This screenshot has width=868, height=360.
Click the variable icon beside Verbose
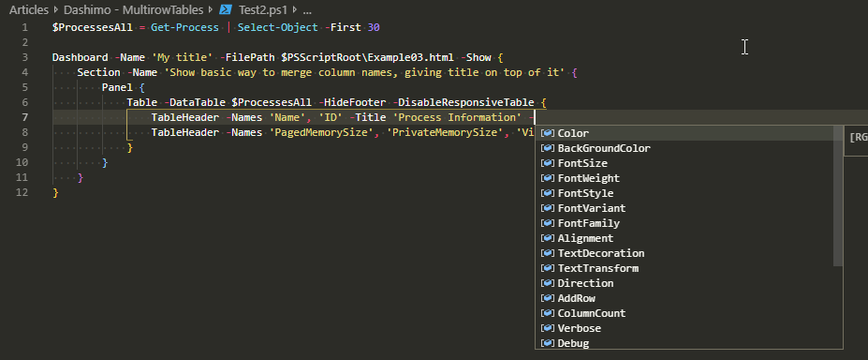pyautogui.click(x=548, y=327)
